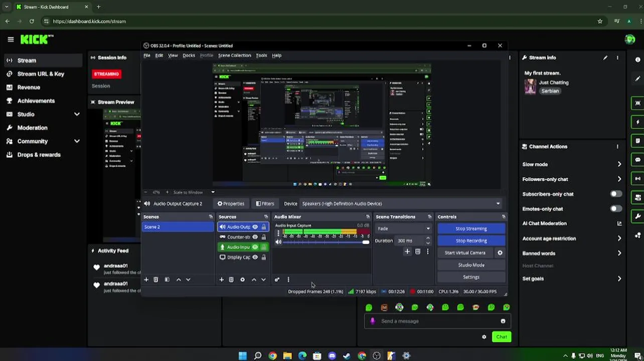Hide the Counter-strike source eye icon
The image size is (644, 361).
click(x=255, y=237)
